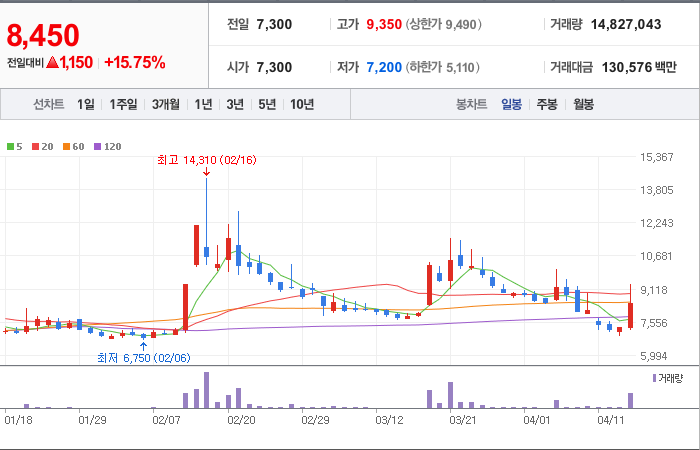Viewport: 700px width, 450px height.
Task: Click the 봉차트 label
Action: point(471,104)
